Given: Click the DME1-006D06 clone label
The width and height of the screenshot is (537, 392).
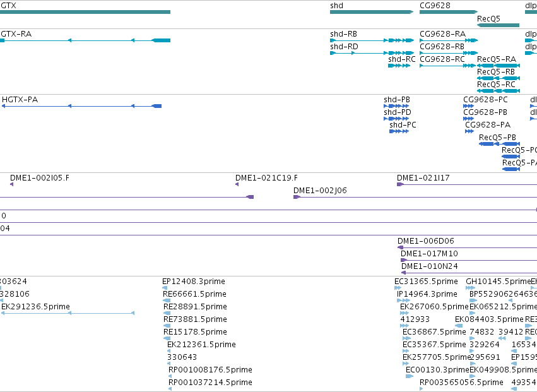Looking at the screenshot, I should [426, 241].
